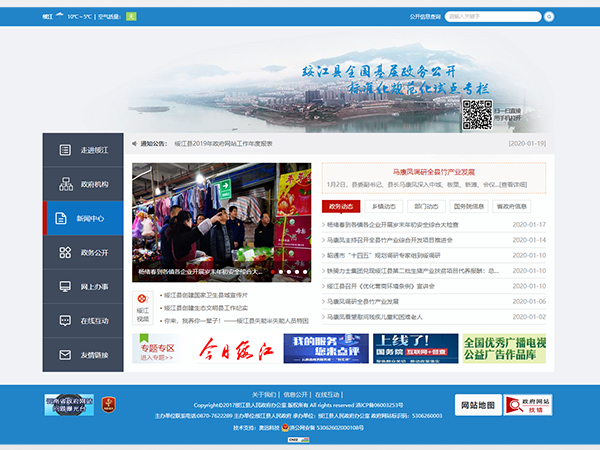Viewport: 600px width, 450px height.
Task: Expand the 2020-01-06 news item arrow
Action: point(323,302)
